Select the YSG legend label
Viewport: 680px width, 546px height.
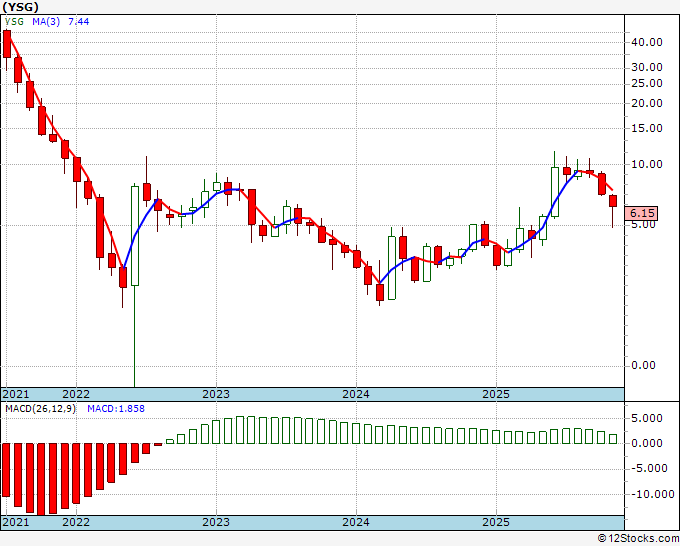pos(14,22)
